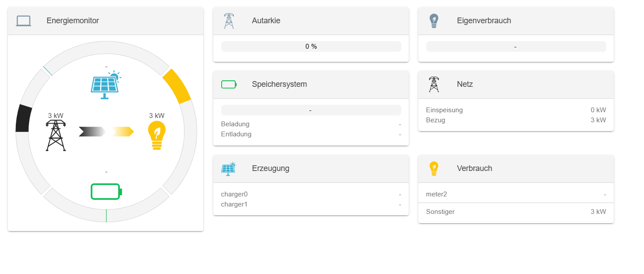Click the black power pylon in the circle
This screenshot has width=644, height=274.
pyautogui.click(x=56, y=135)
